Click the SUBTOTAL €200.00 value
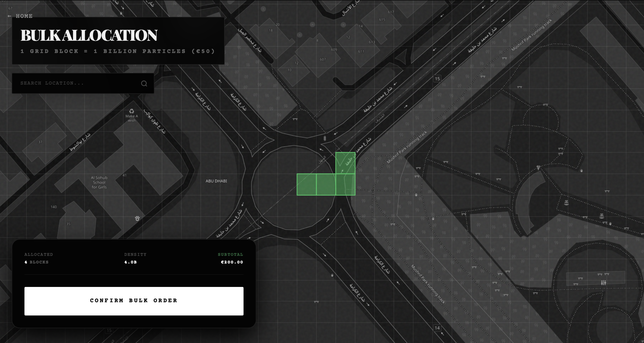The width and height of the screenshot is (644, 343). [x=232, y=262]
